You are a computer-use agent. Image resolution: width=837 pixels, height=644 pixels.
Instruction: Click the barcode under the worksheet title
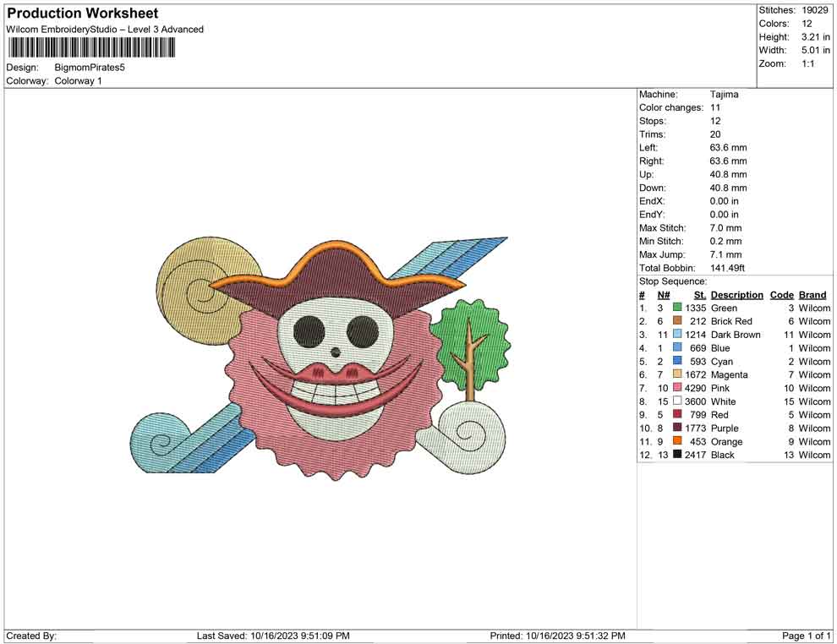pyautogui.click(x=91, y=47)
